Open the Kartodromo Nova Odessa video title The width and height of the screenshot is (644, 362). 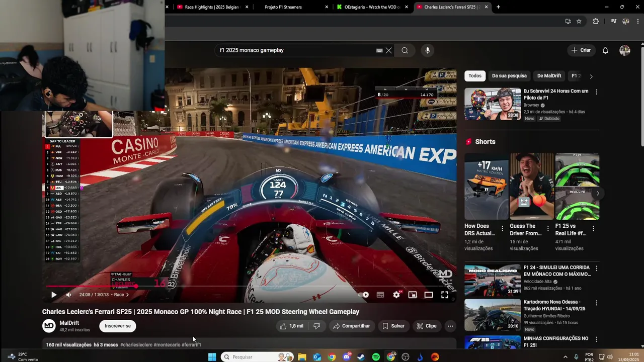555,305
